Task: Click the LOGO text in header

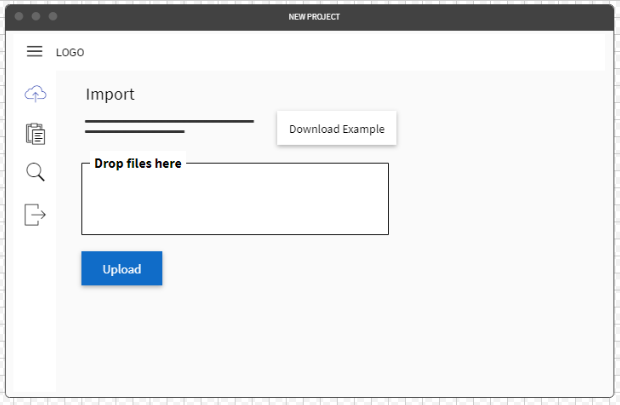Action: 70,52
